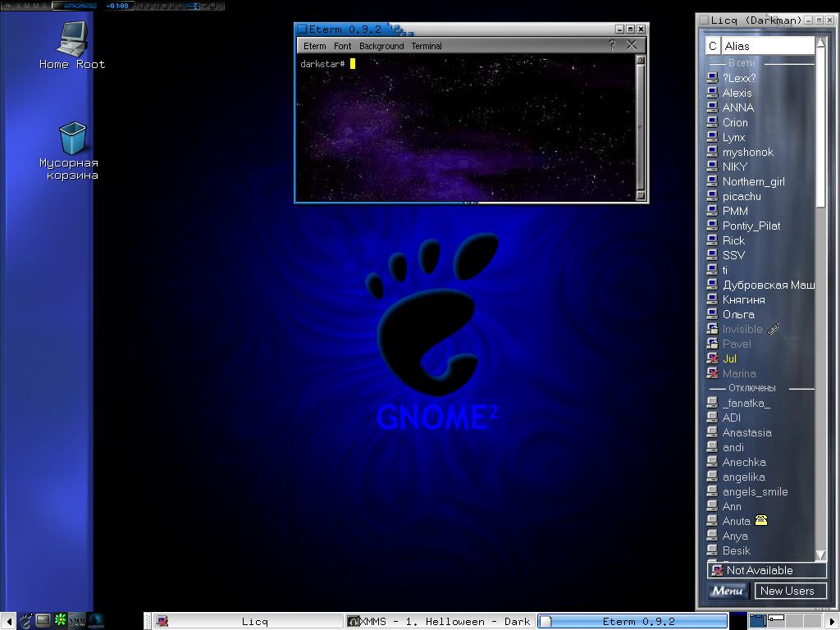
Task: Open the Not Available status selector
Action: click(x=767, y=571)
